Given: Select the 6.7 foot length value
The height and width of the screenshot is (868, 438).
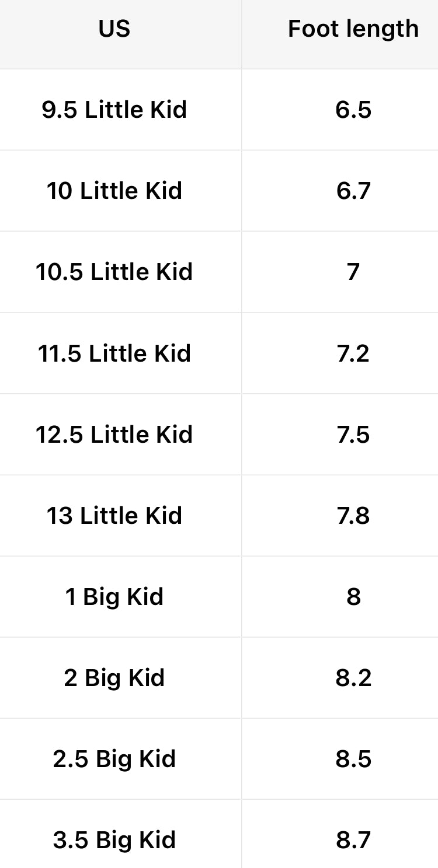Looking at the screenshot, I should click(353, 191).
